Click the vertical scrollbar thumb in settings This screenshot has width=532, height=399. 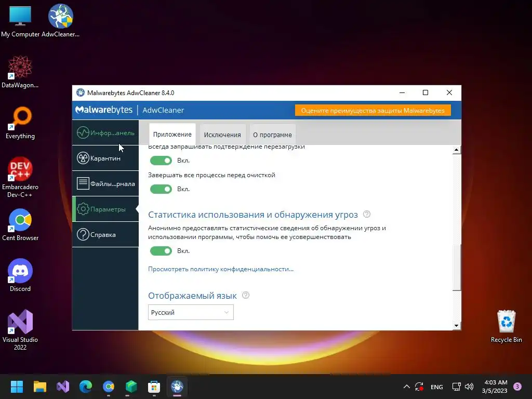pyautogui.click(x=457, y=267)
